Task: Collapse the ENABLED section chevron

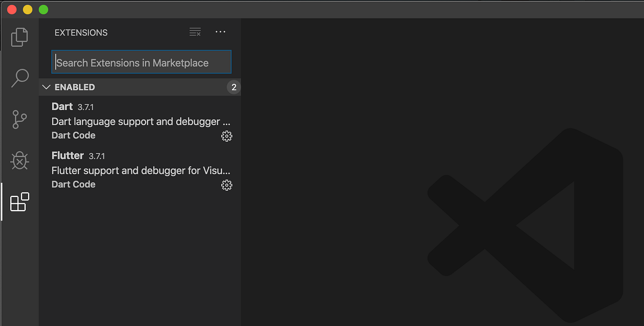Action: coord(46,87)
